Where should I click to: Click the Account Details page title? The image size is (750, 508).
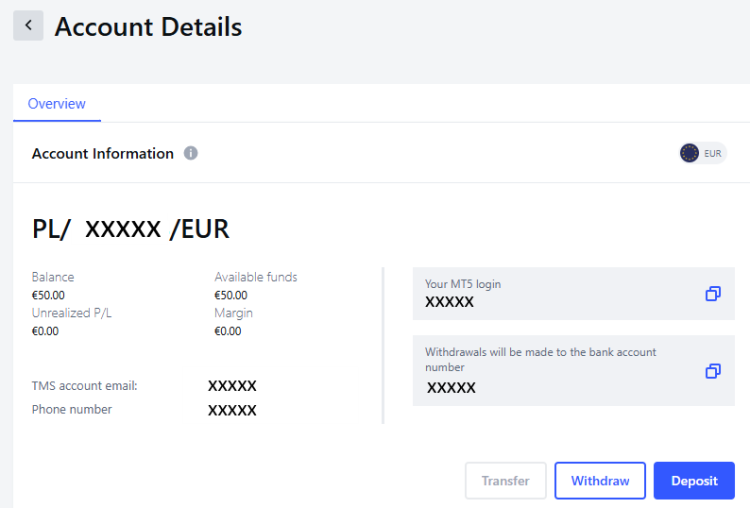[x=148, y=27]
